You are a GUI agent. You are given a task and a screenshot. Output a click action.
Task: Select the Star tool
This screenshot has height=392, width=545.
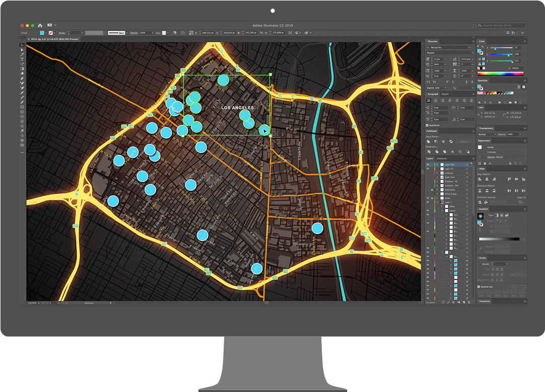pyautogui.click(x=22, y=126)
